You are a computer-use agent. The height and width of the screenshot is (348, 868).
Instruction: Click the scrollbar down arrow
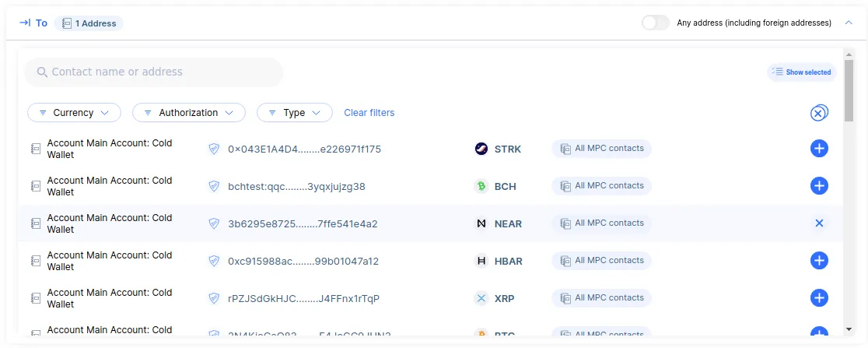tap(849, 329)
